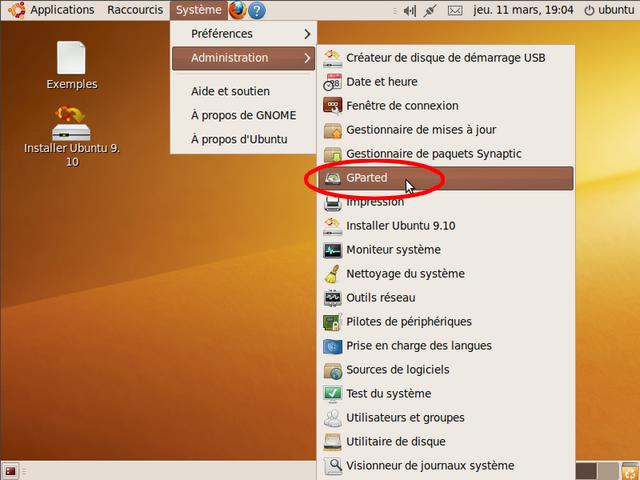The width and height of the screenshot is (640, 480).
Task: Launch GParted from the Administration menu
Action: [446, 178]
